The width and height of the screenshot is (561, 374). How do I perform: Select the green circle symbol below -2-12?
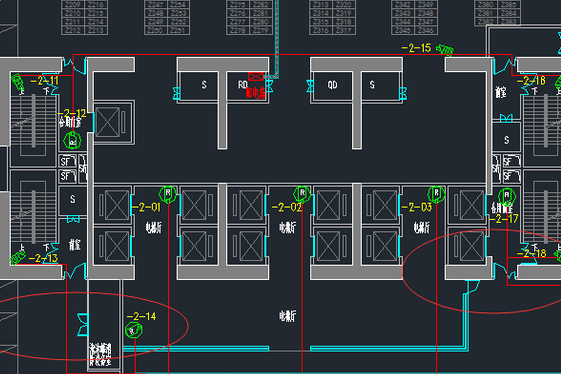[x=72, y=141]
